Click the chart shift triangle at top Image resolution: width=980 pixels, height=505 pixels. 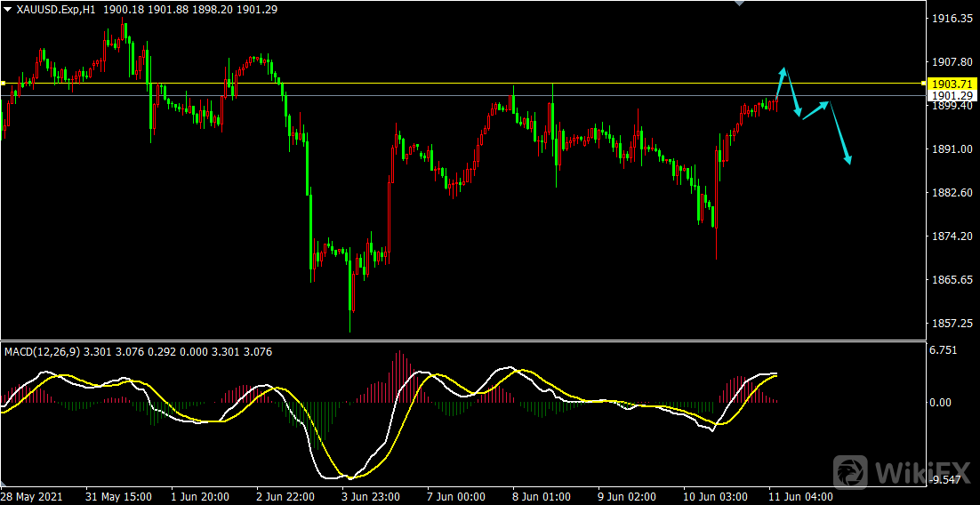736,4
